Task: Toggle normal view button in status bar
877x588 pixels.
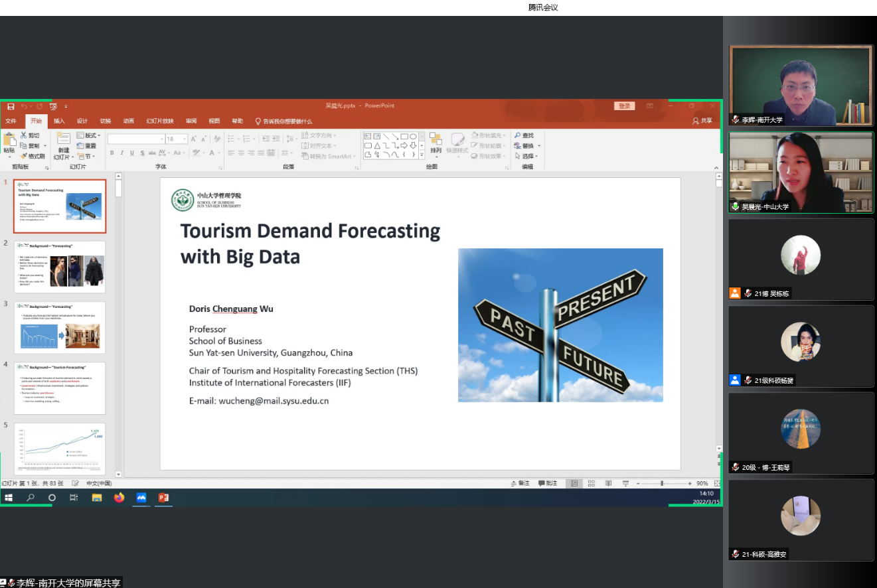Action: [574, 483]
